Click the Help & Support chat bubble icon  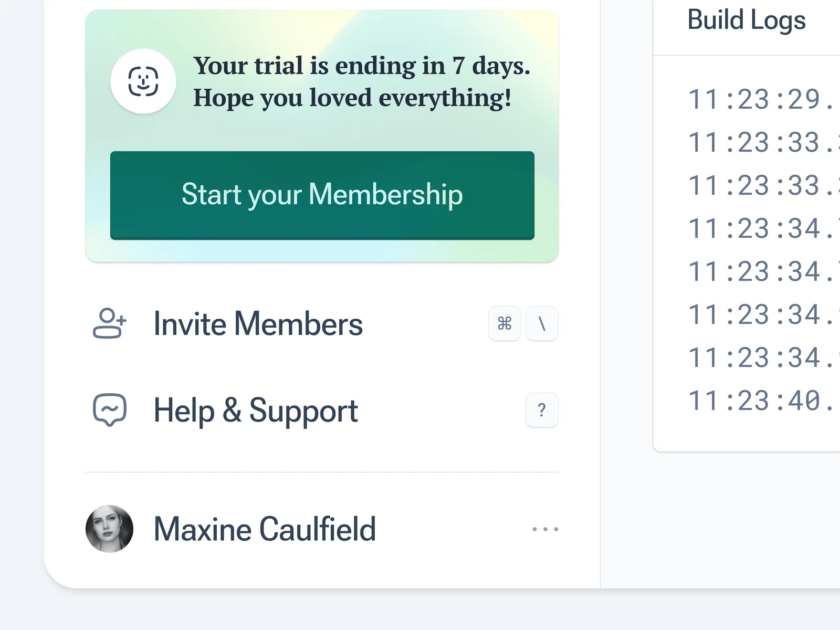point(109,410)
